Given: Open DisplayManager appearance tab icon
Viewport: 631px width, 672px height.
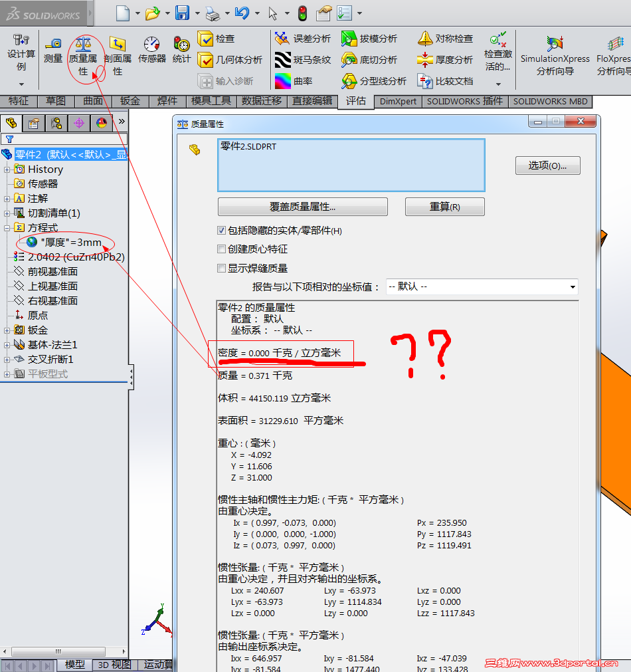Looking at the screenshot, I should [x=102, y=124].
